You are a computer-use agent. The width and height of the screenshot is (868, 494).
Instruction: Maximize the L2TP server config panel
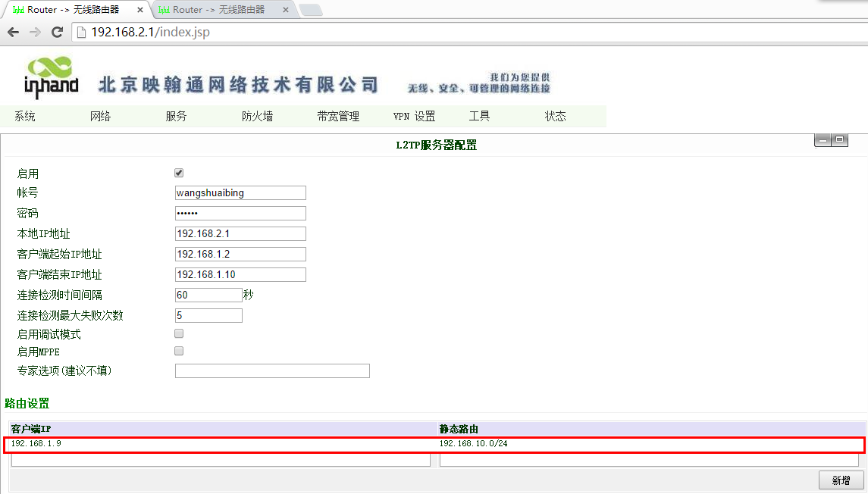pos(839,141)
